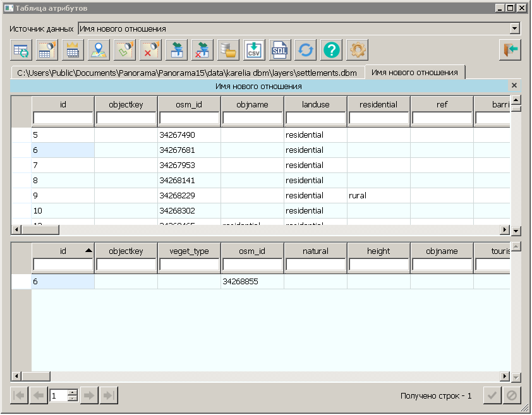Click the exit door icon
Viewport: 532px width, 415px height.
(x=509, y=49)
